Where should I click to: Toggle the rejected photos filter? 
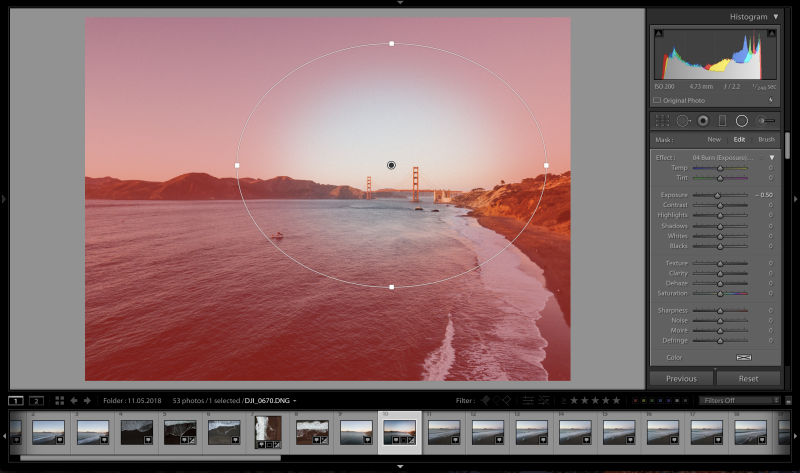click(x=507, y=401)
